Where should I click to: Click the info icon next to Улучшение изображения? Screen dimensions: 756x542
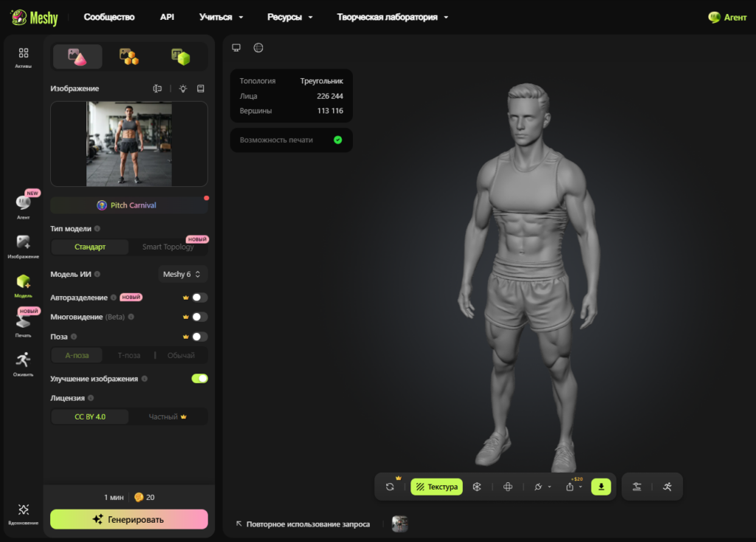pos(145,379)
